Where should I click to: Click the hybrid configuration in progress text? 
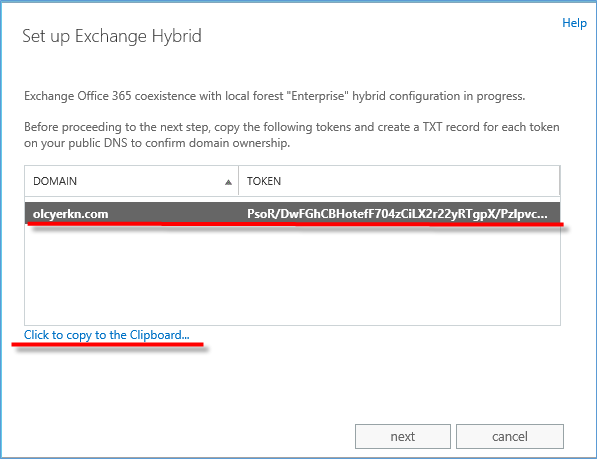click(438, 96)
